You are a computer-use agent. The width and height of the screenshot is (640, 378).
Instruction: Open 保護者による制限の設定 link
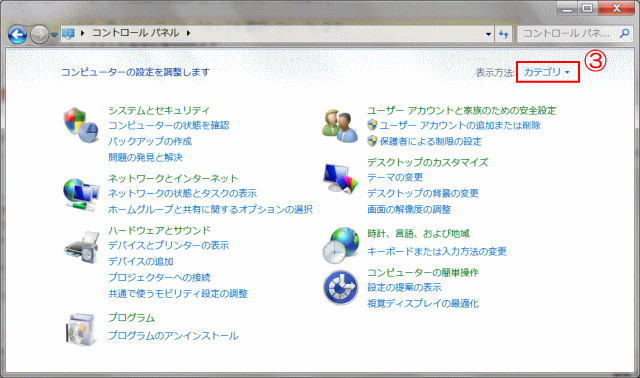(431, 141)
